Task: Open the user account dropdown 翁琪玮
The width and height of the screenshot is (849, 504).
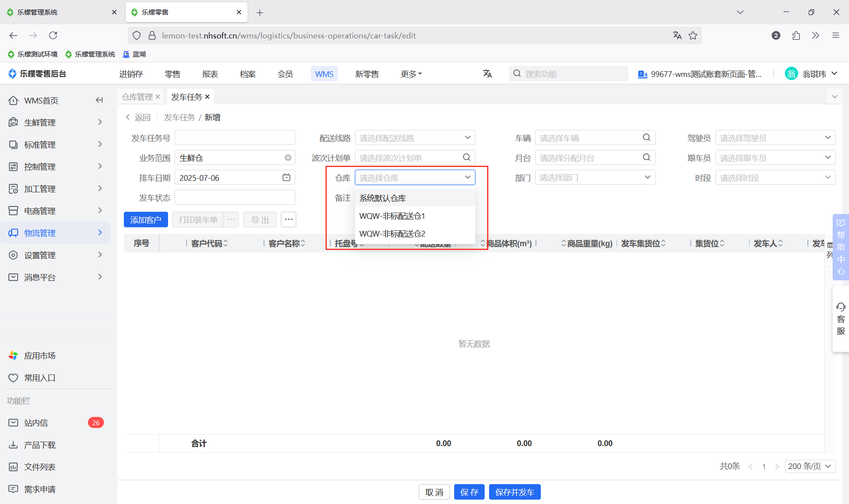Action: click(811, 74)
